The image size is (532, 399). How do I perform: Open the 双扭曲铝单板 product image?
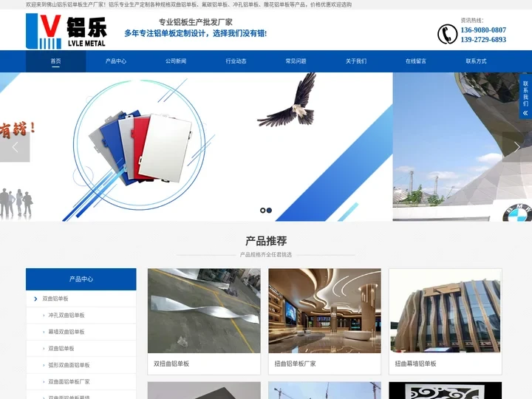[x=204, y=311]
